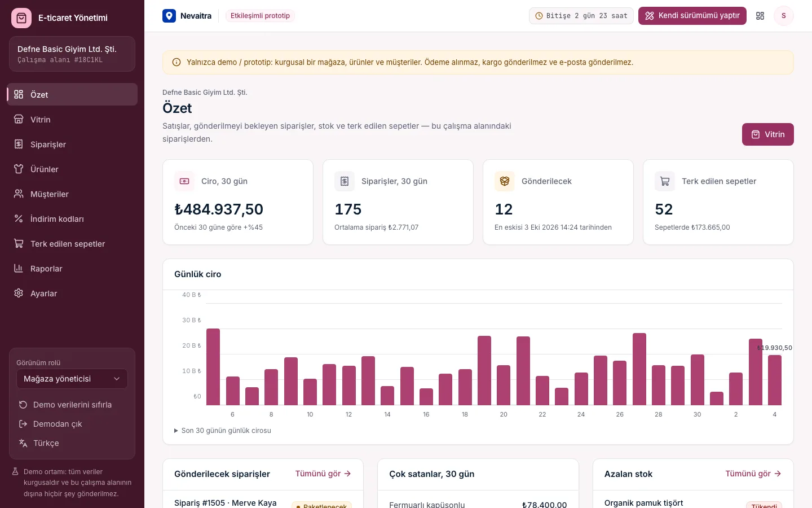Follow Tümünü gör link for Azalan stok
Image resolution: width=812 pixels, height=508 pixels.
(753, 474)
